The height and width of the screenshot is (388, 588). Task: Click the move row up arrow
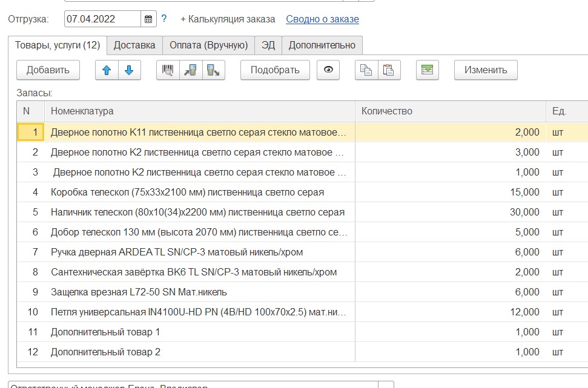click(x=107, y=70)
